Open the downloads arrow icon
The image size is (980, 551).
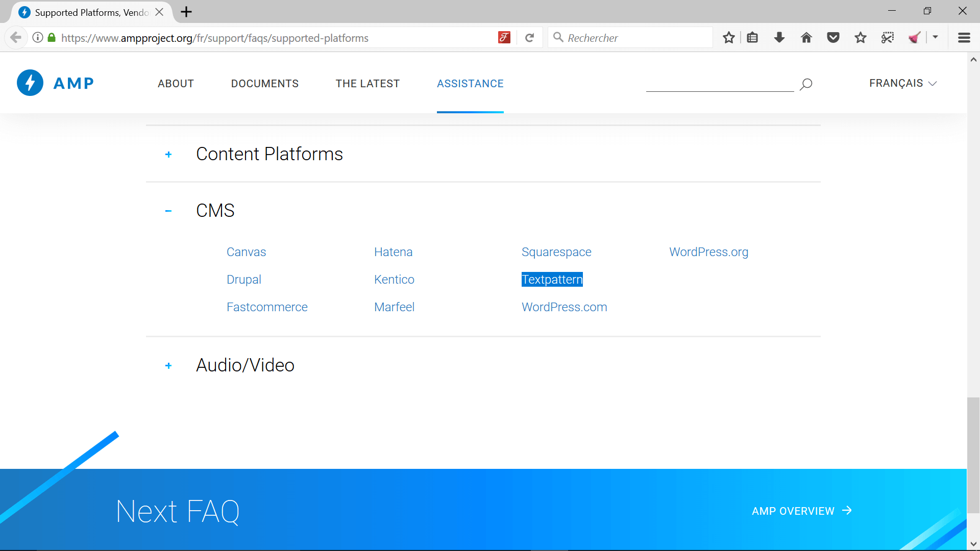[x=779, y=38]
